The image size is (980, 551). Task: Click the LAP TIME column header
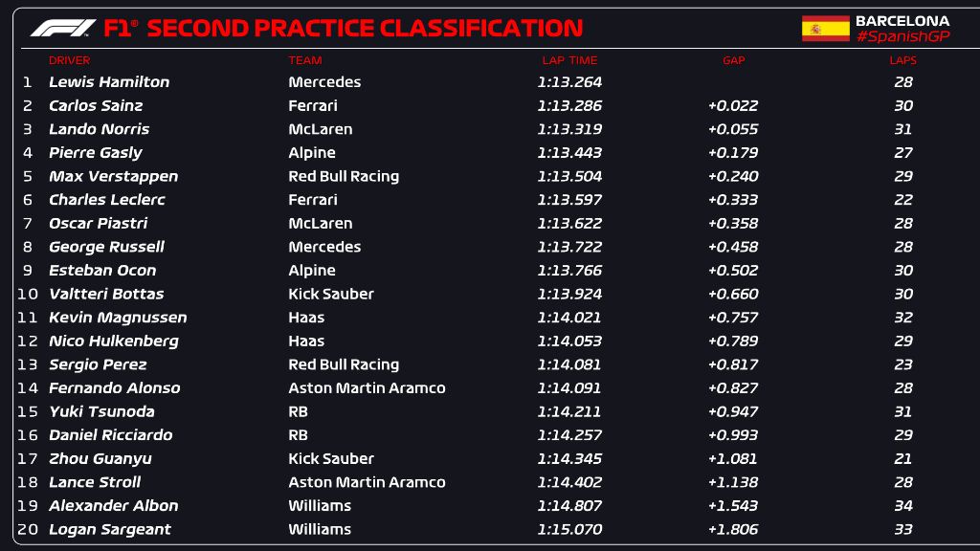(x=569, y=60)
